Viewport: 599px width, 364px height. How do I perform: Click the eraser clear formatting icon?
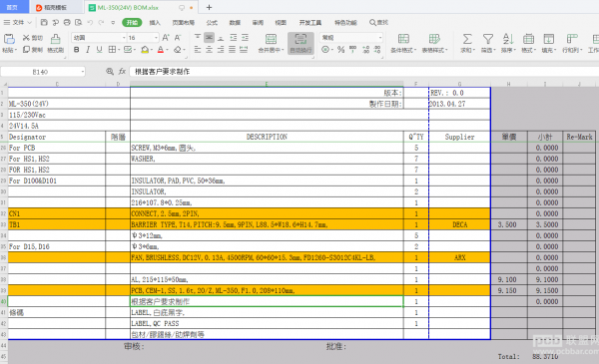tap(178, 50)
